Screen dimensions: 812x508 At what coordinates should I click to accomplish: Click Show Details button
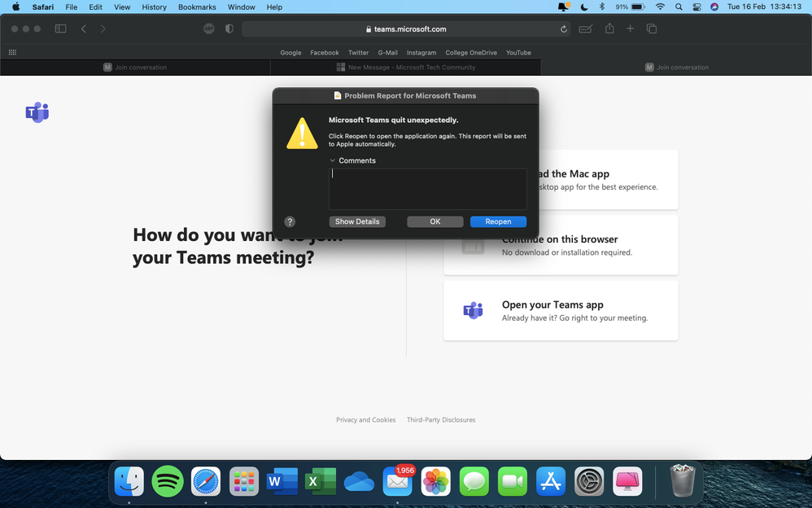point(357,222)
